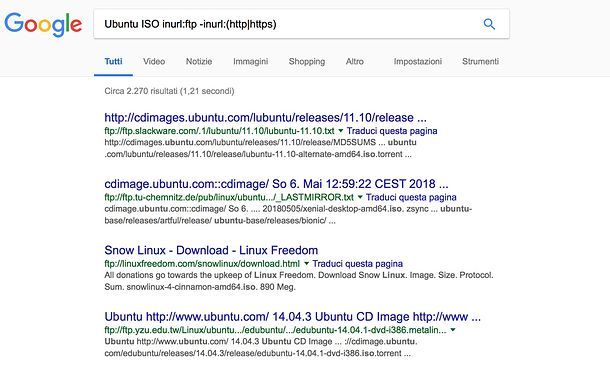Expand dropdown arrow next to linuxfreedom.com URL
The height and width of the screenshot is (368, 610).
[307, 264]
